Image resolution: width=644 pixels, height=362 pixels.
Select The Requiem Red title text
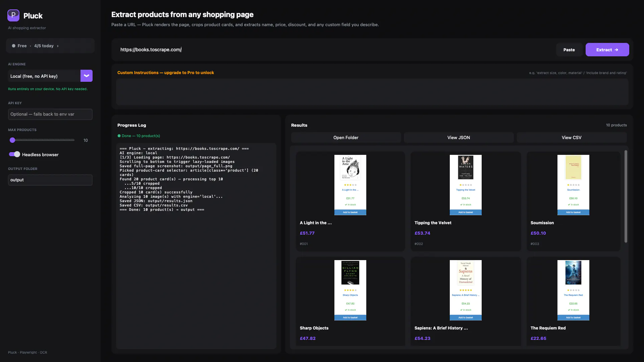pos(548,328)
